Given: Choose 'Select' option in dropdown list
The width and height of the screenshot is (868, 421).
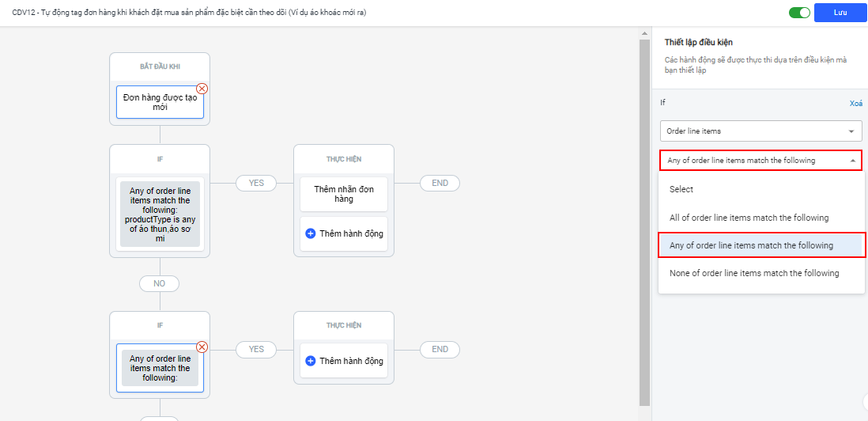Looking at the screenshot, I should (x=681, y=189).
